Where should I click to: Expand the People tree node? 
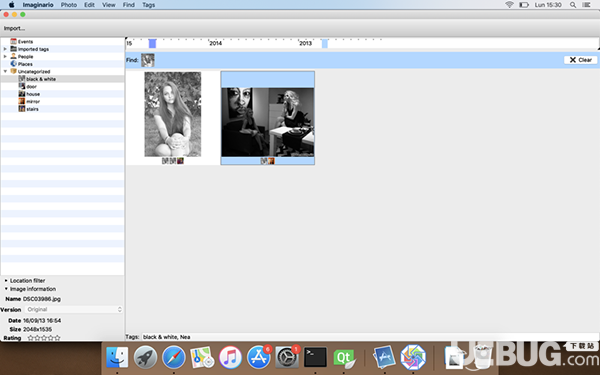(5, 56)
